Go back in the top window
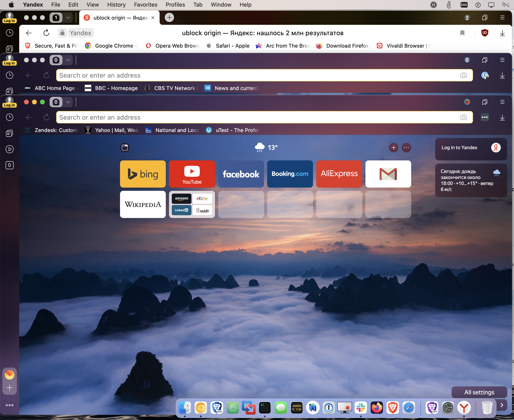This screenshot has width=514, height=420. point(29,33)
